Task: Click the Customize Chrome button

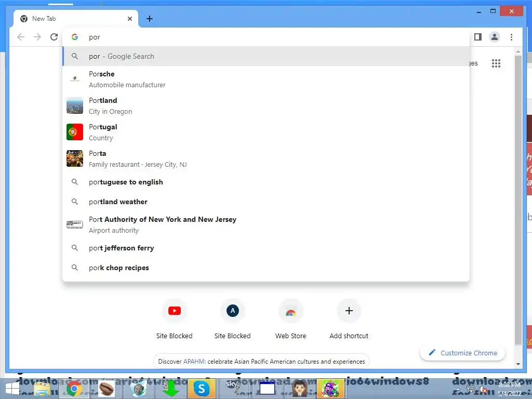Action: click(463, 353)
